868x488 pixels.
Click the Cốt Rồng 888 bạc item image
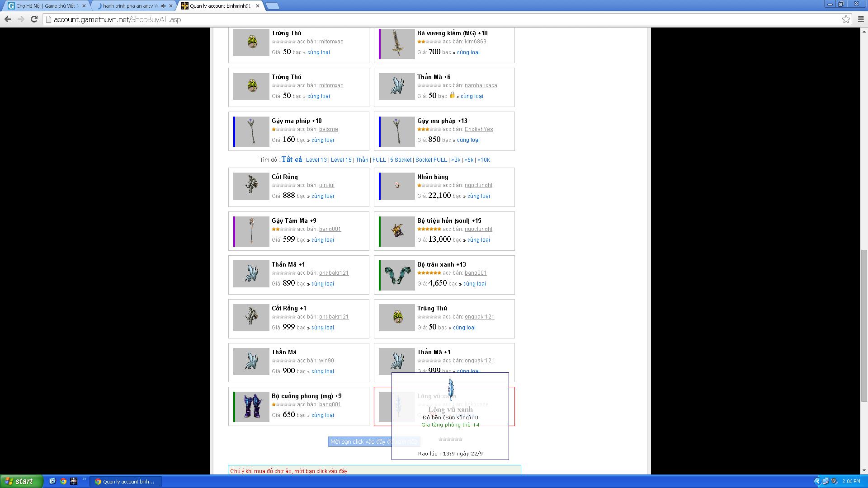251,186
